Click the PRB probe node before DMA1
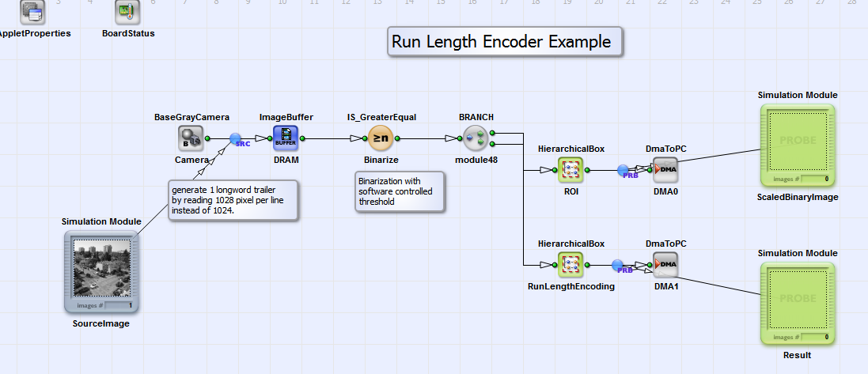 click(618, 265)
